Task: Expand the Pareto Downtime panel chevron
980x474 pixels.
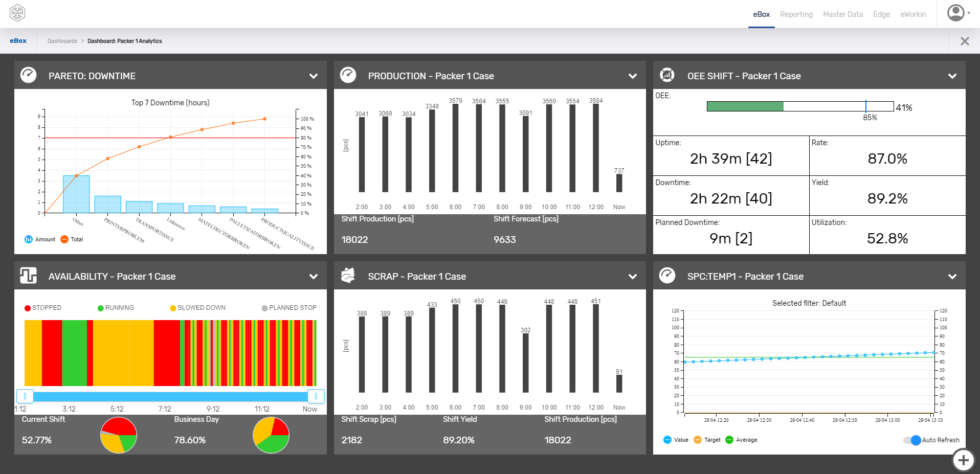Action: pos(314,76)
